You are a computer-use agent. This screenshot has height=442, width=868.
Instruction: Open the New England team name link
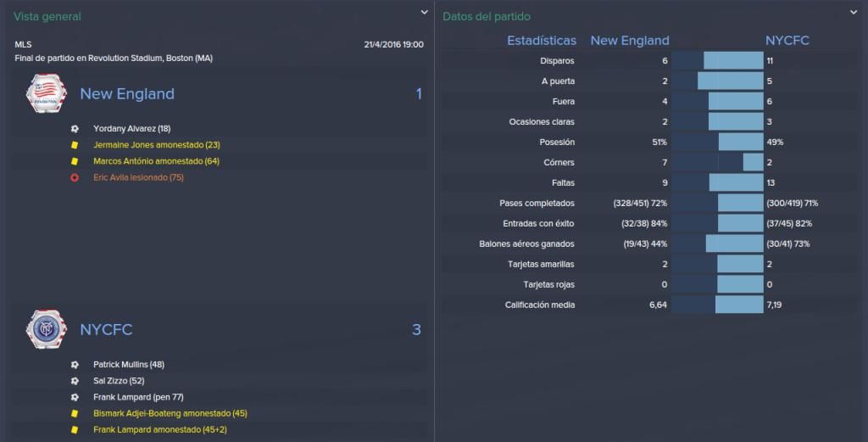tap(127, 93)
